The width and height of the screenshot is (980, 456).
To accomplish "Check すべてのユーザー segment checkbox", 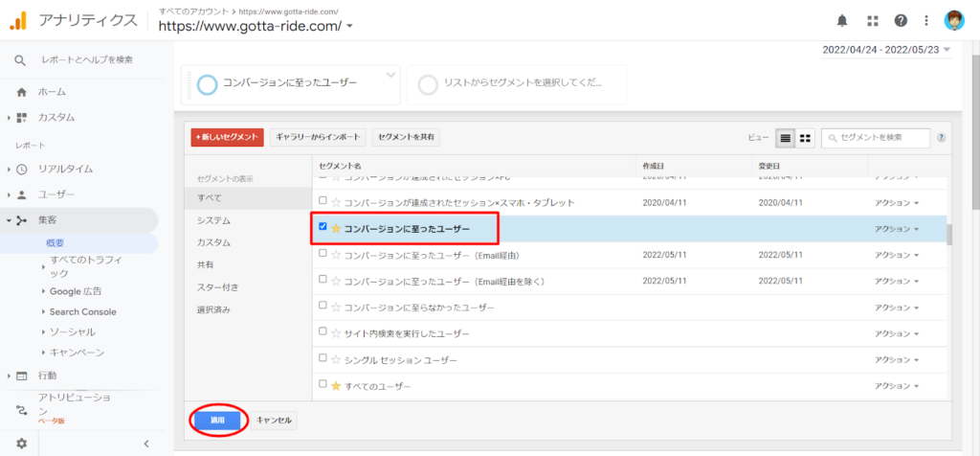I will click(323, 384).
